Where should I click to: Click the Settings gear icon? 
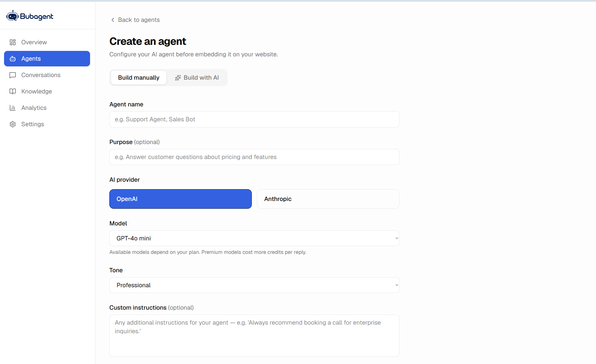13,124
